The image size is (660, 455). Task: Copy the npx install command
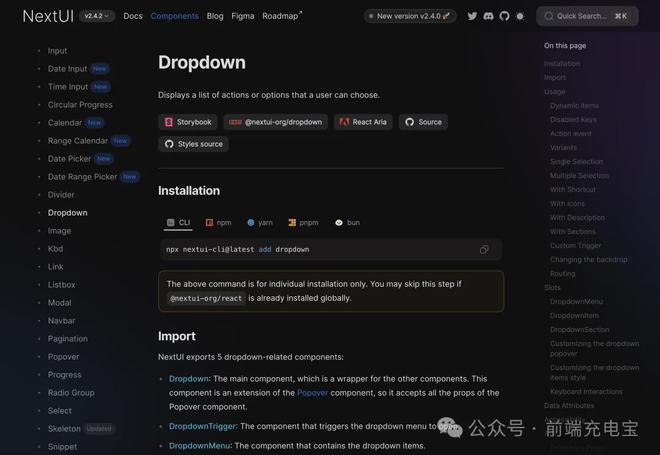(x=484, y=249)
